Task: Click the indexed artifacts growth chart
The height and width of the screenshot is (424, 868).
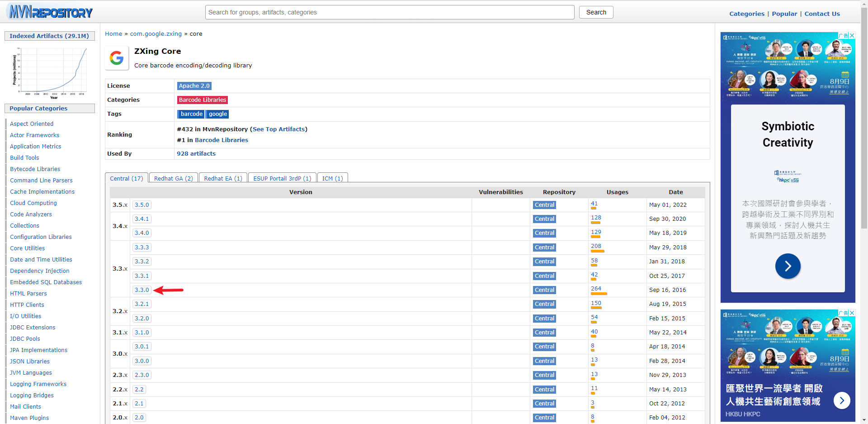Action: (50, 72)
